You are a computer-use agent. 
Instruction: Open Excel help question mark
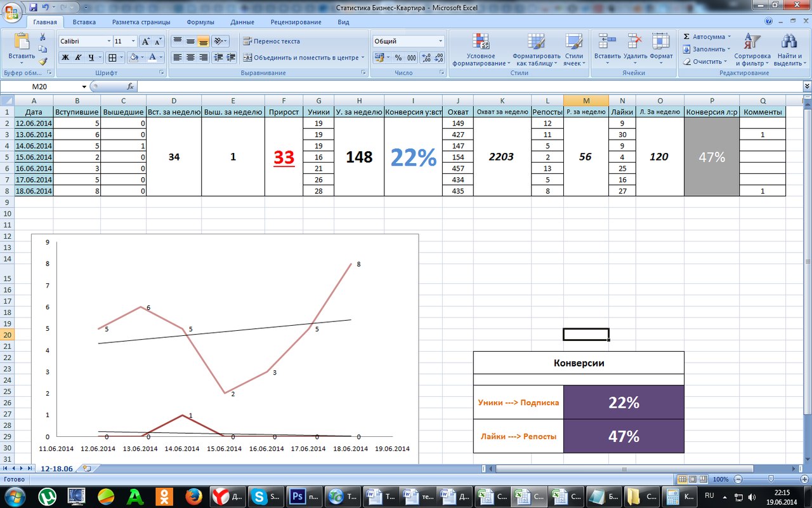[x=769, y=22]
